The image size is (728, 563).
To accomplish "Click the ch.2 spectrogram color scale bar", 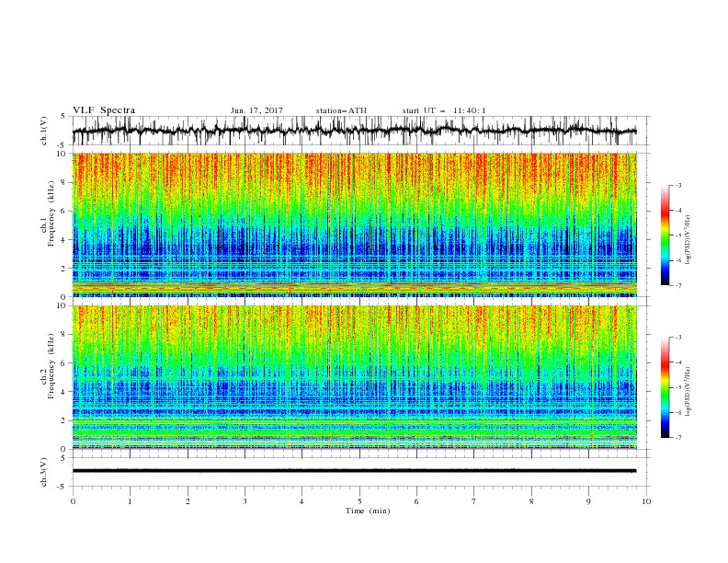I will tap(665, 387).
